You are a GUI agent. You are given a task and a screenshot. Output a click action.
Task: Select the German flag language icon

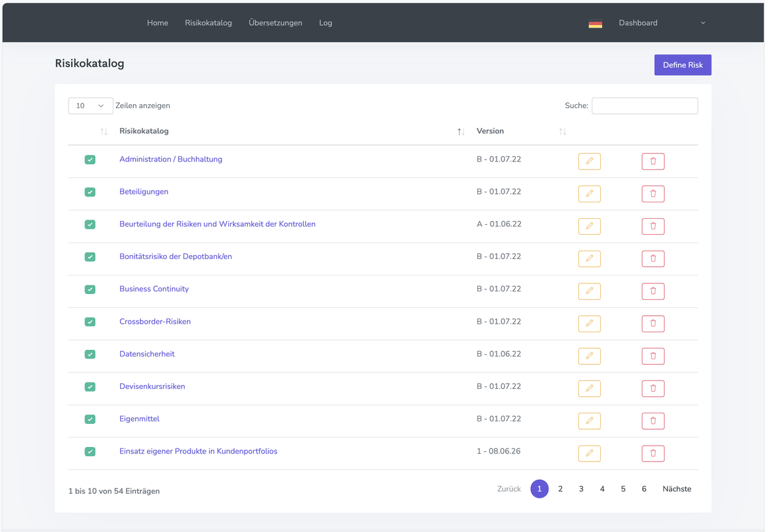coord(596,24)
